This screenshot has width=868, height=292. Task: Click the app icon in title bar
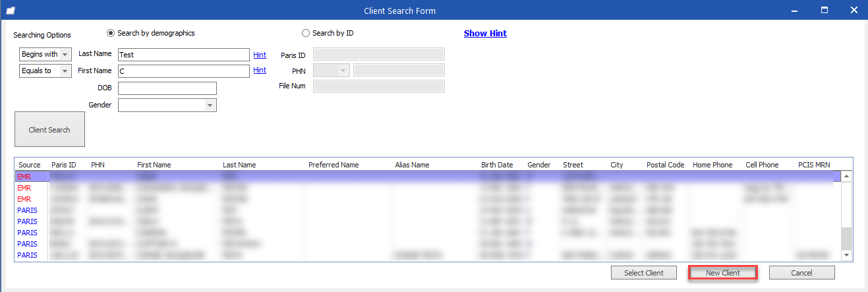pos(10,11)
